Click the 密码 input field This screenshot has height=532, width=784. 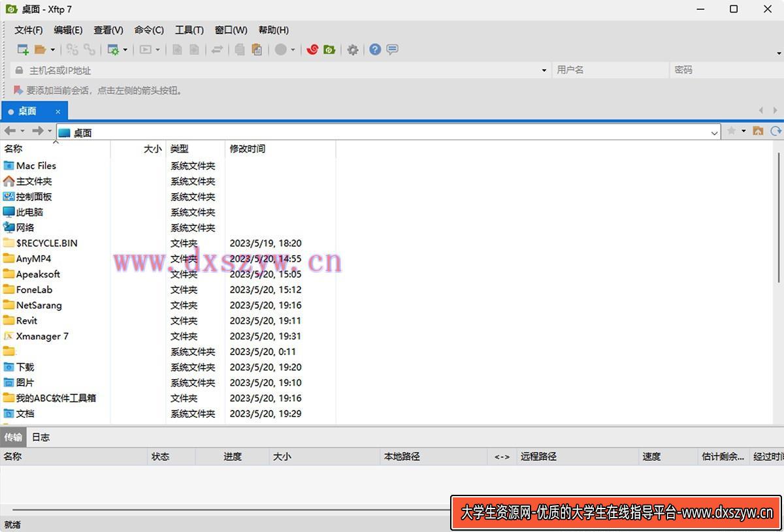click(727, 70)
